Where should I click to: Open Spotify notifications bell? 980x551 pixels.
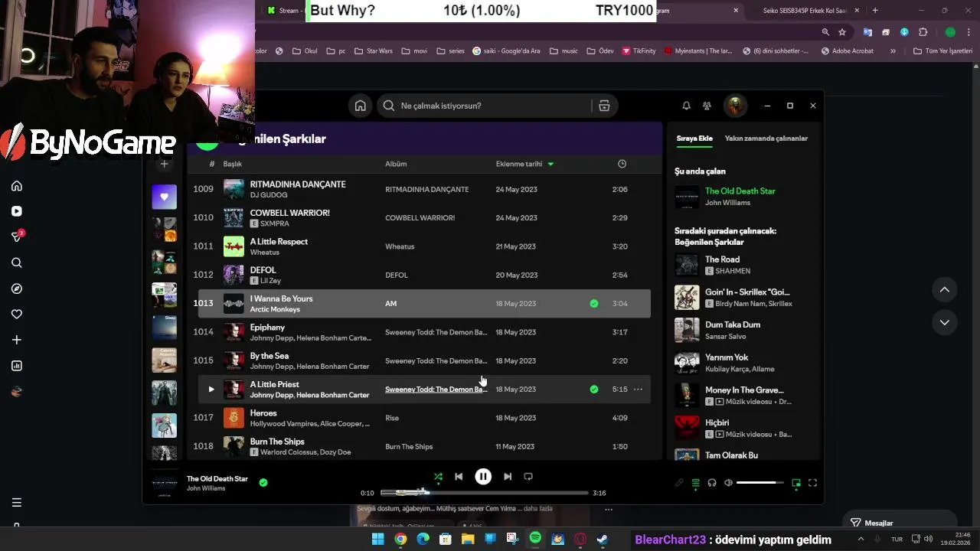click(686, 106)
